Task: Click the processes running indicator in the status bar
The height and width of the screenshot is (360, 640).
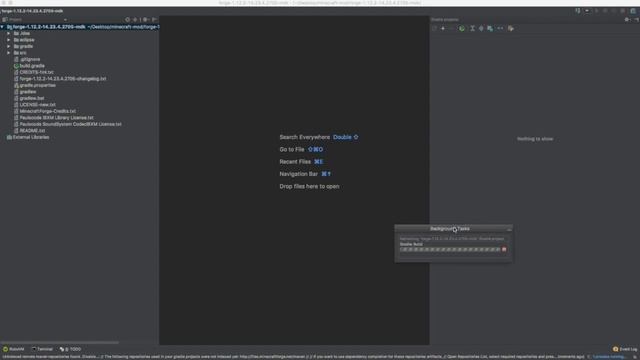Action: pyautogui.click(x=609, y=357)
